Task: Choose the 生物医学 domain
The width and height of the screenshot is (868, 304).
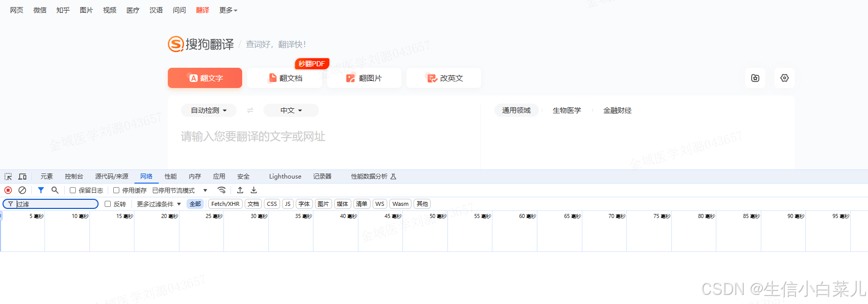Action: coord(567,110)
